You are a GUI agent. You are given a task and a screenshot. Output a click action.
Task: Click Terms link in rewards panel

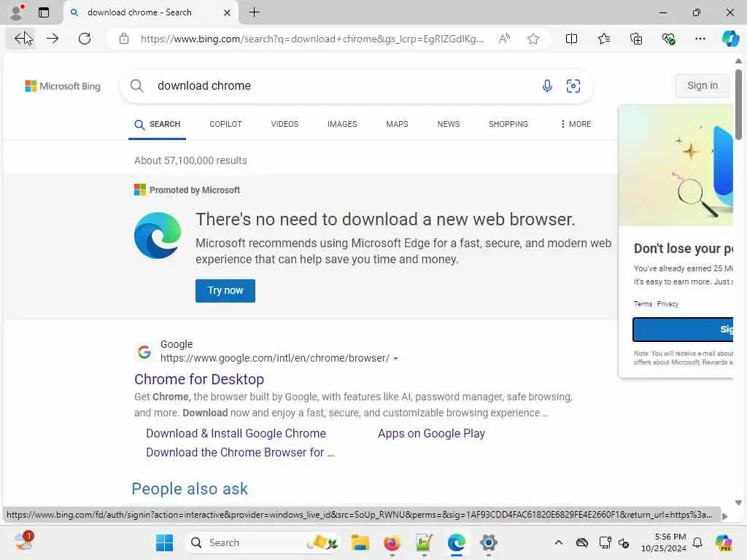coord(643,304)
